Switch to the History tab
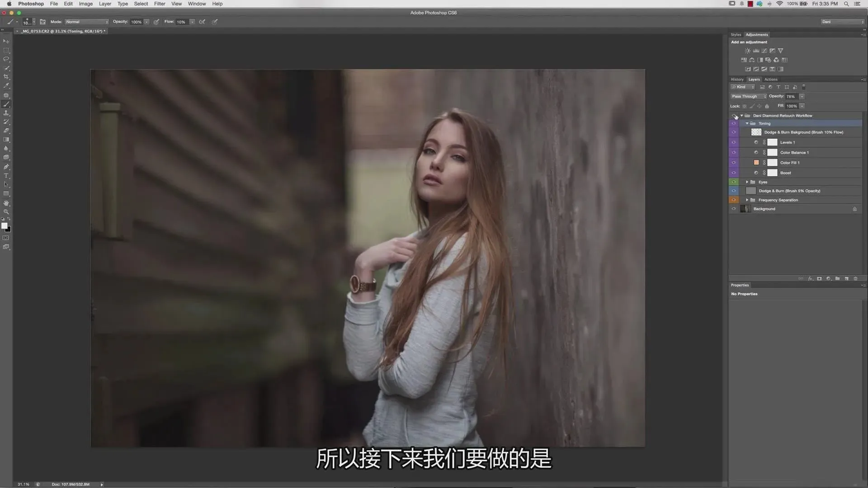The width and height of the screenshot is (868, 488). [737, 80]
